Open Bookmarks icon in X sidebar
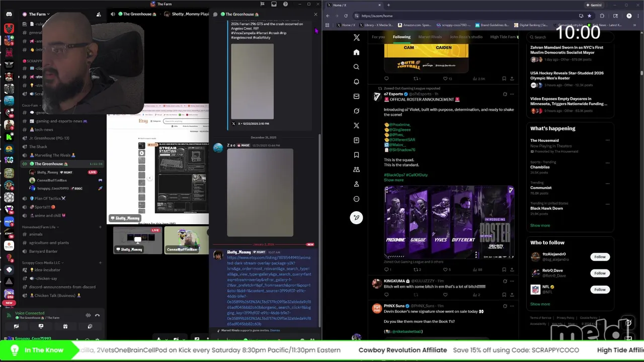644x362 pixels. coord(356,155)
